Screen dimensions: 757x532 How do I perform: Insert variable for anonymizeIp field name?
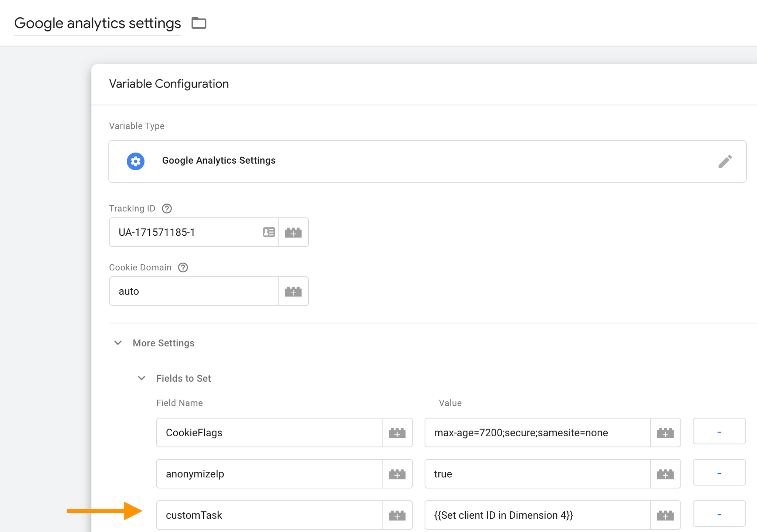tap(397, 474)
